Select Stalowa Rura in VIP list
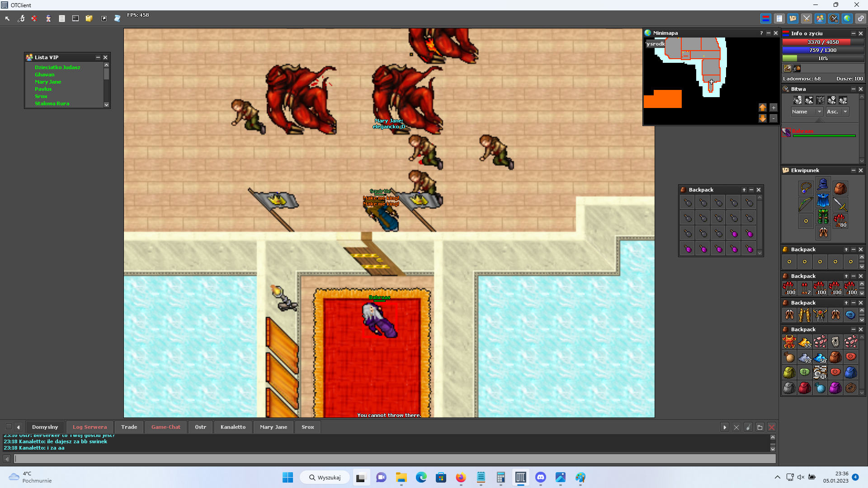Screen dimensions: 868x488 point(52,103)
